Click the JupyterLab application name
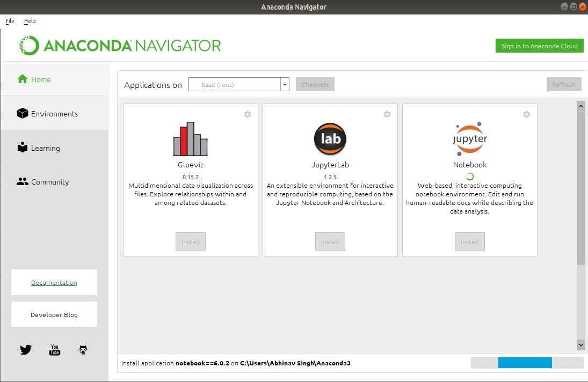Screen dimensions: 588x382 pos(330,165)
